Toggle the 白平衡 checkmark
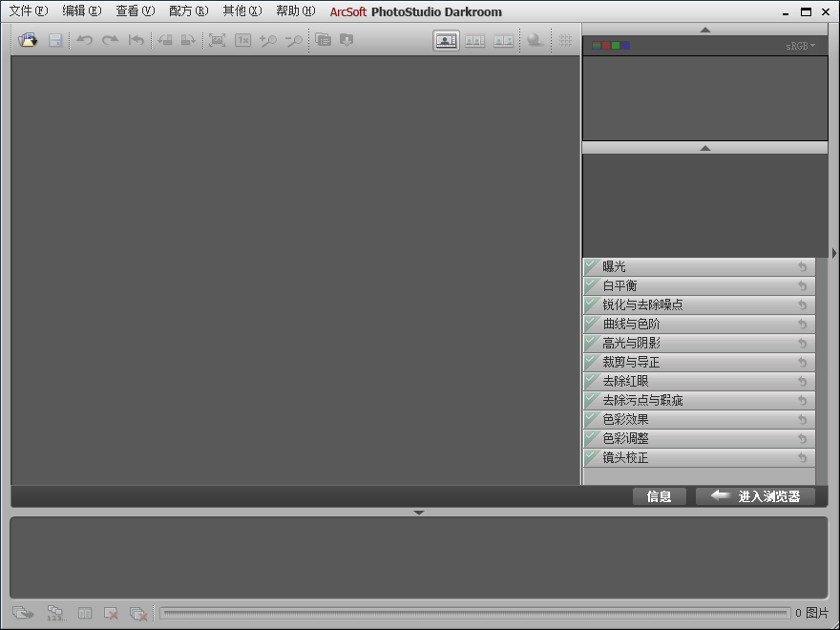This screenshot has width=840, height=630. (592, 285)
